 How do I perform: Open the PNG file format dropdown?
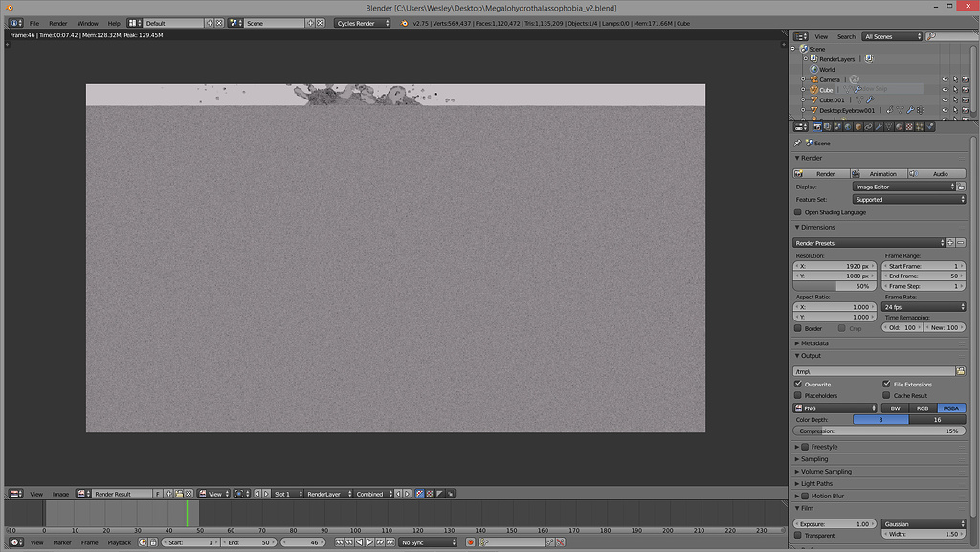coord(835,408)
